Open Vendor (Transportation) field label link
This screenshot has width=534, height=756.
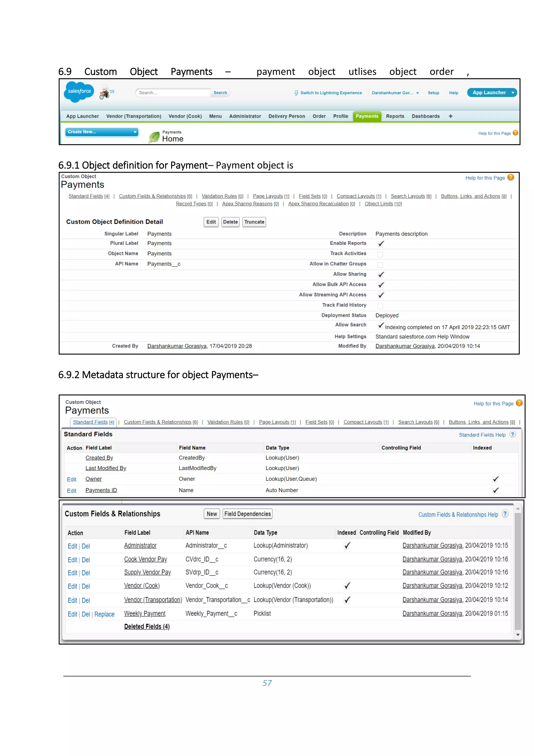tap(153, 599)
